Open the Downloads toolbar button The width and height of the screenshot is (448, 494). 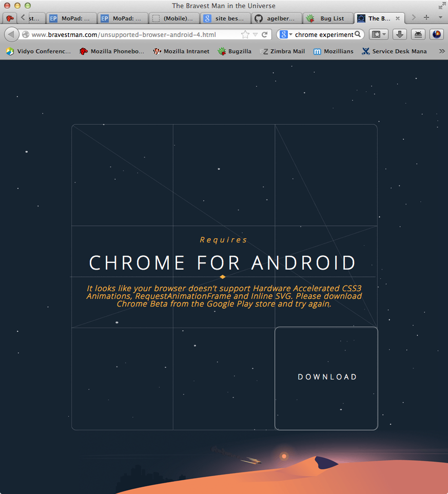[x=400, y=35]
